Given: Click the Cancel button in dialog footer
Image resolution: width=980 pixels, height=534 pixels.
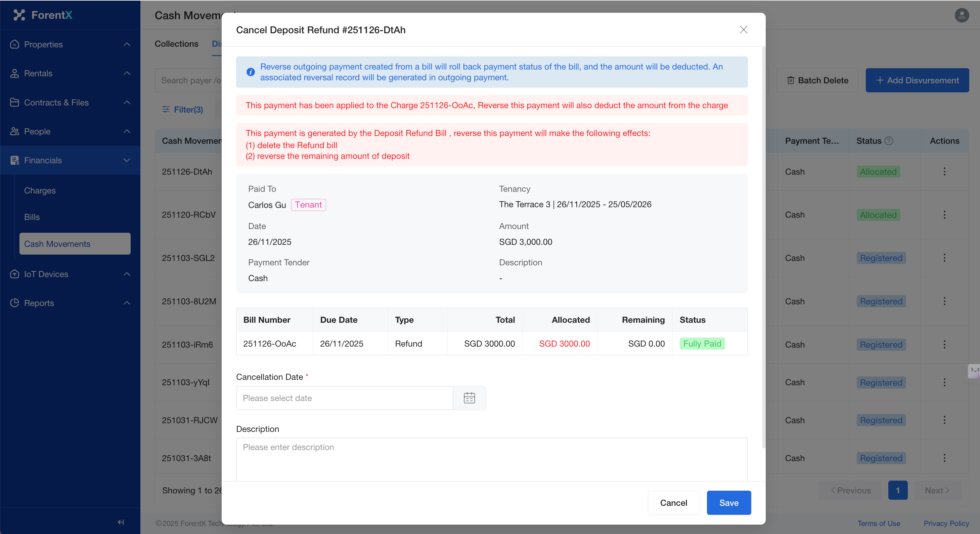Looking at the screenshot, I should click(673, 502).
